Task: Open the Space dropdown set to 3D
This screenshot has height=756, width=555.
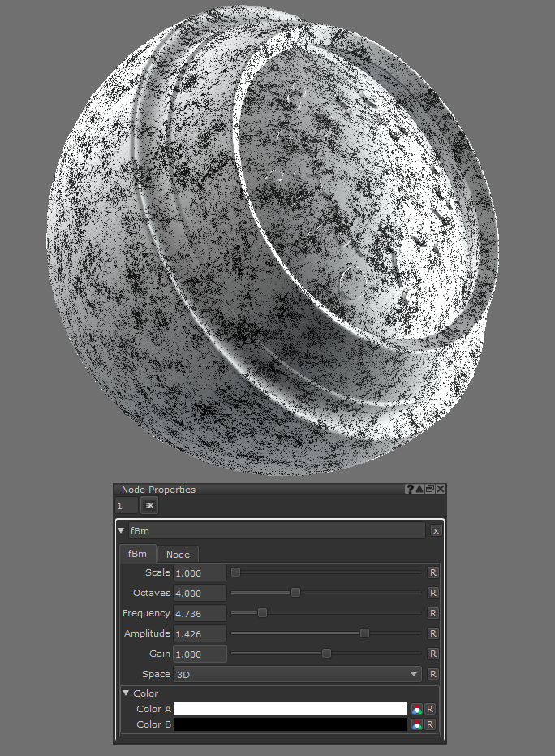Action: [297, 674]
